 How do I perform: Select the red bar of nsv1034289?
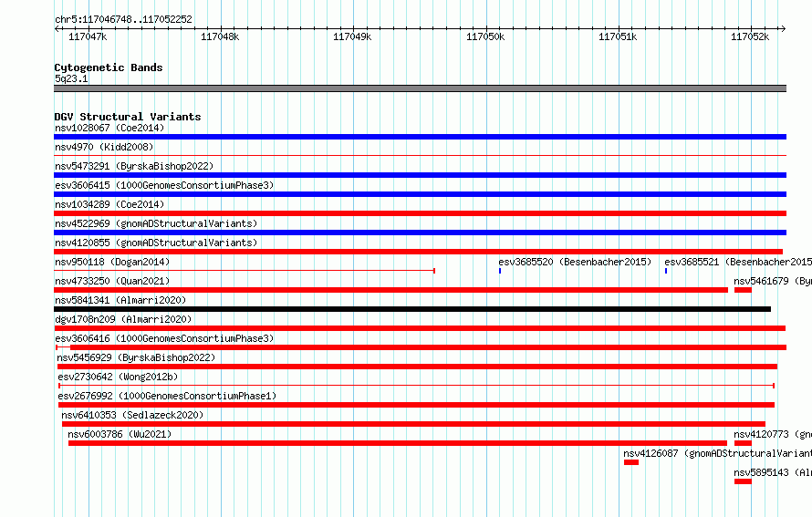pos(420,213)
